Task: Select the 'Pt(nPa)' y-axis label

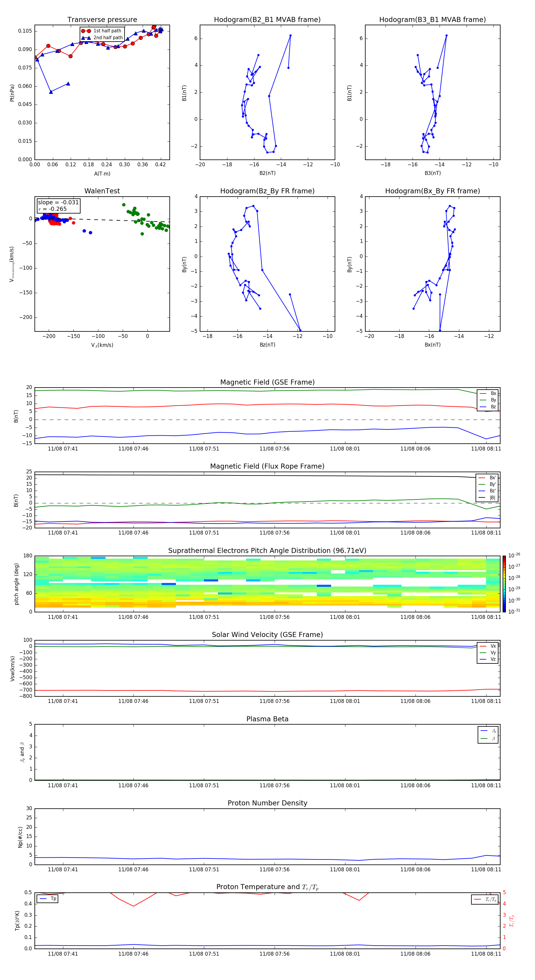Action: (12, 92)
